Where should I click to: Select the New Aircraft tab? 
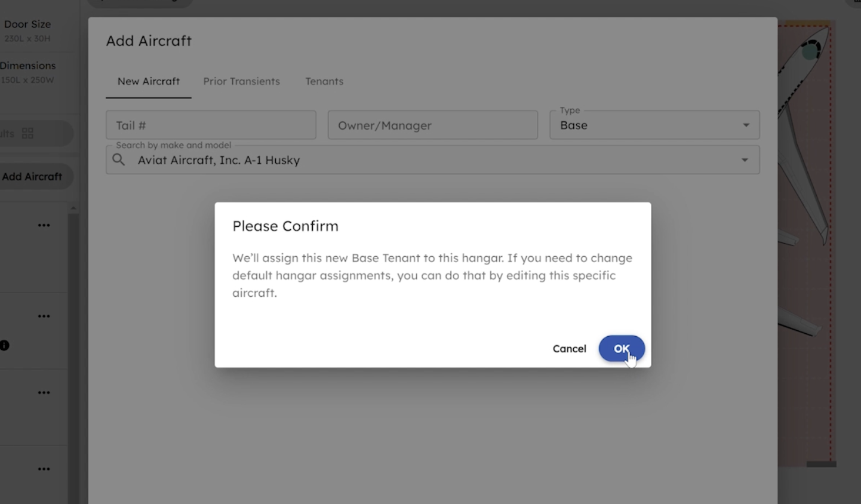pos(148,81)
